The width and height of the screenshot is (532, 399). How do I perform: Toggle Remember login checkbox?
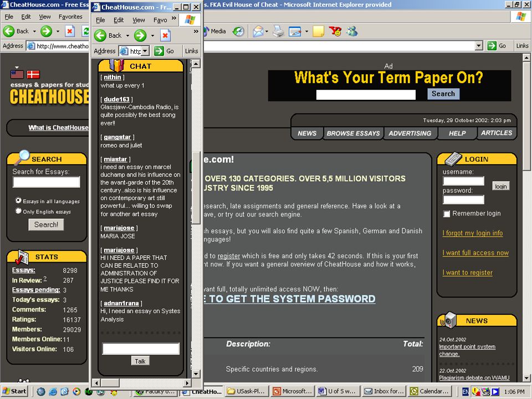pyautogui.click(x=447, y=214)
